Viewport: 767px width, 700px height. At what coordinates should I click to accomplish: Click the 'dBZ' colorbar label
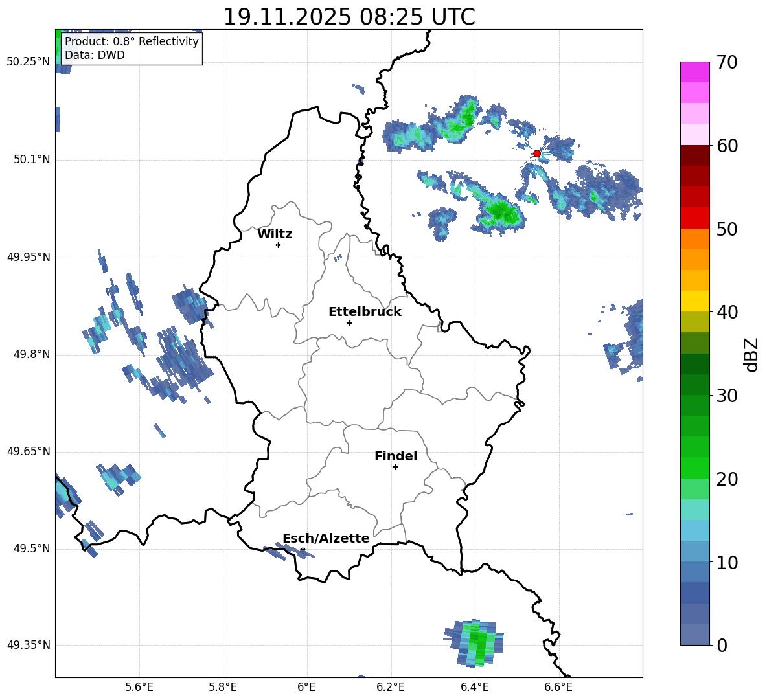(x=752, y=354)
